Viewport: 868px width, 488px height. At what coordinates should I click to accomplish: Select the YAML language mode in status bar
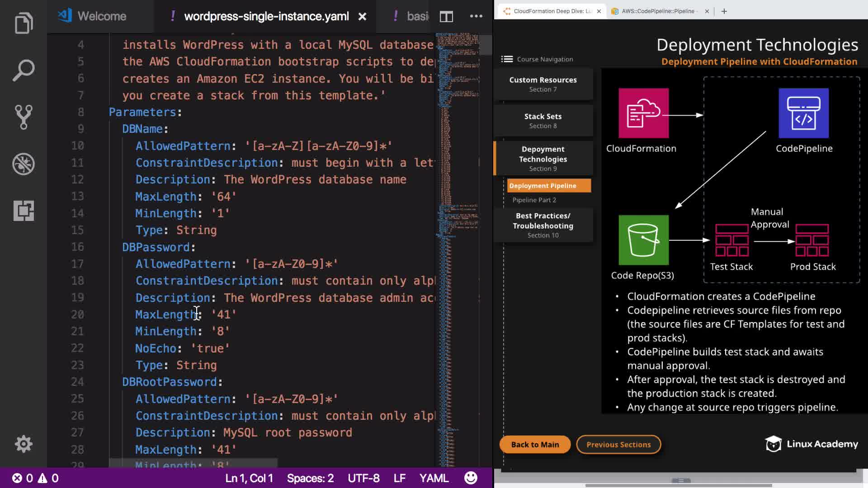tap(434, 478)
